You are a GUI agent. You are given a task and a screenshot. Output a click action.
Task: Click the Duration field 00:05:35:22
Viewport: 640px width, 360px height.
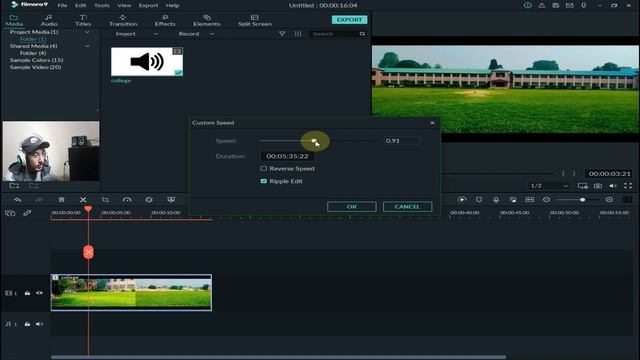(287, 156)
